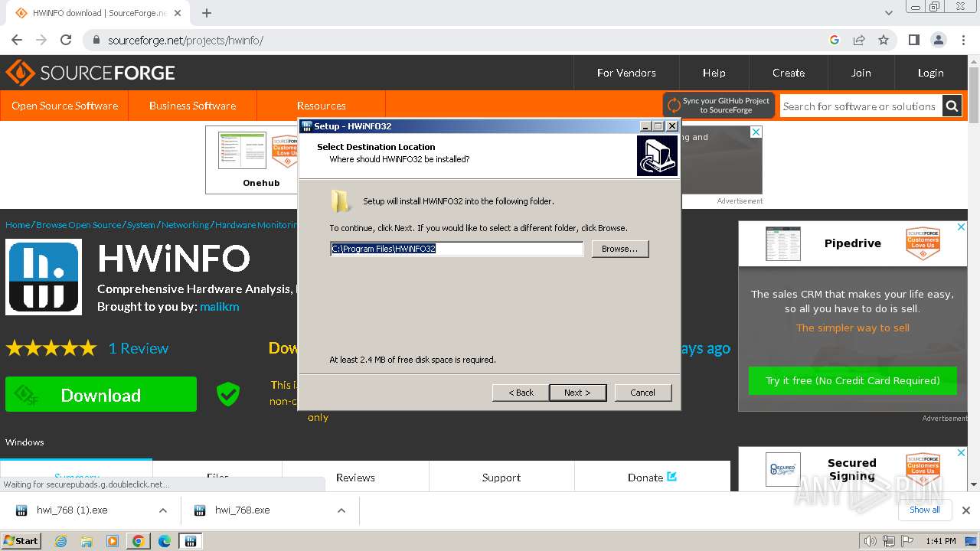Screen dimensions: 980x551
Task: Click the destination folder path field
Action: pos(456,249)
